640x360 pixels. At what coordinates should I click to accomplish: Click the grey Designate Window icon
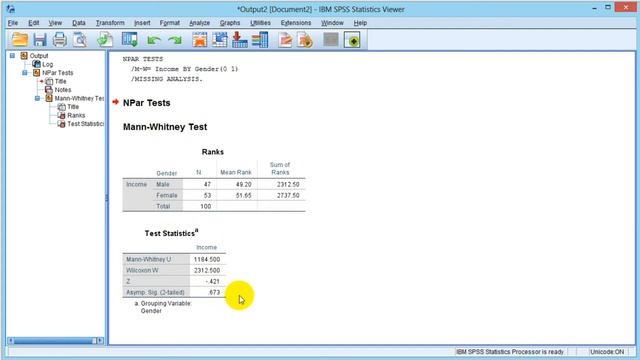click(331, 40)
